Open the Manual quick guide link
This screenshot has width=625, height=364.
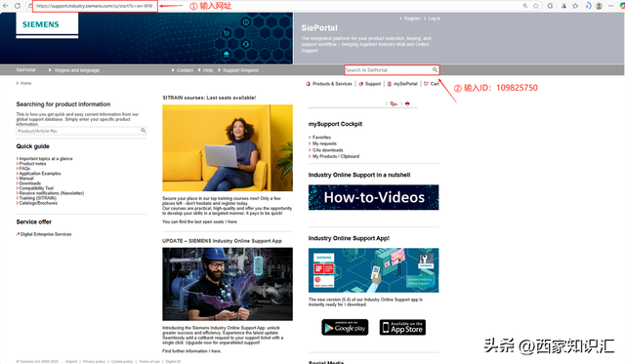pos(25,179)
